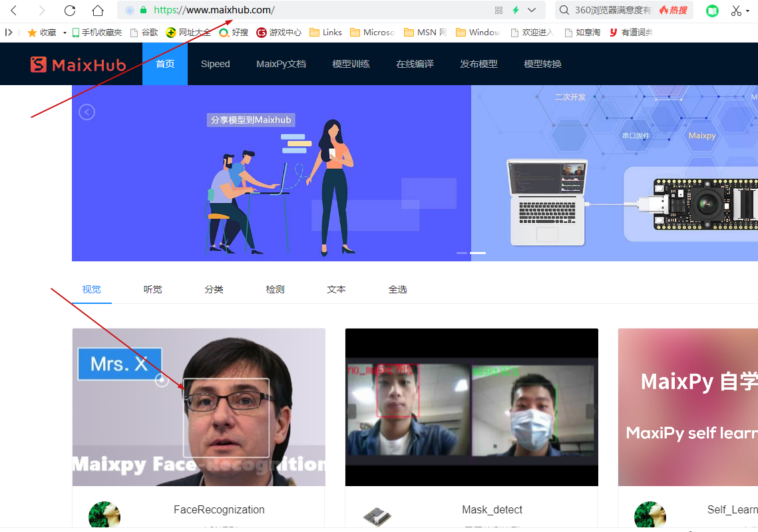Viewport: 758px width, 532px height.
Task: Click the green site security lock icon
Action: coord(143,11)
